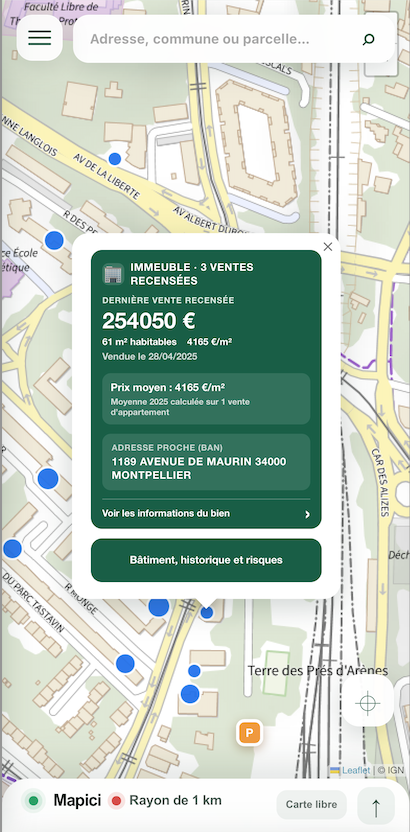410x832 pixels.
Task: Click the 'Prix moyen : 4165 €/m²' card
Action: [206, 398]
